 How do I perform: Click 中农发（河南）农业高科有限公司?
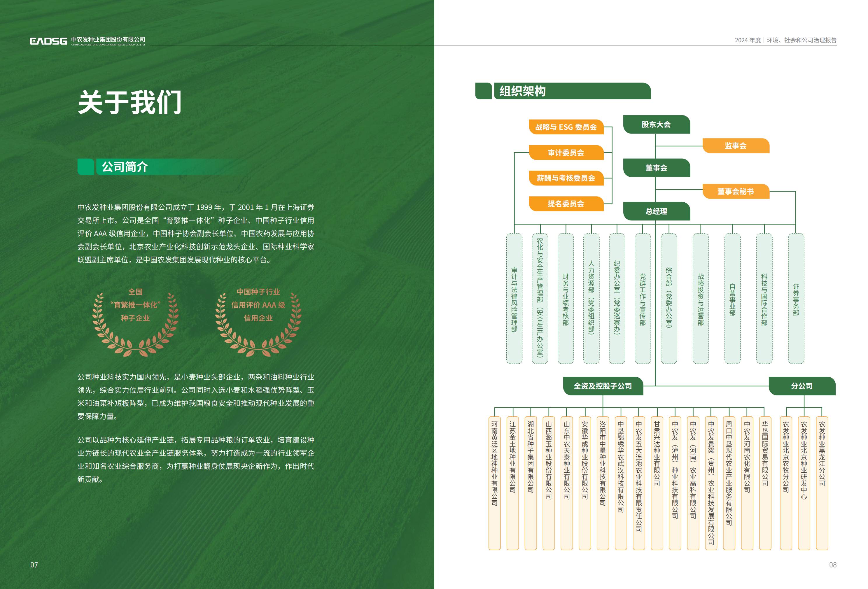[693, 483]
